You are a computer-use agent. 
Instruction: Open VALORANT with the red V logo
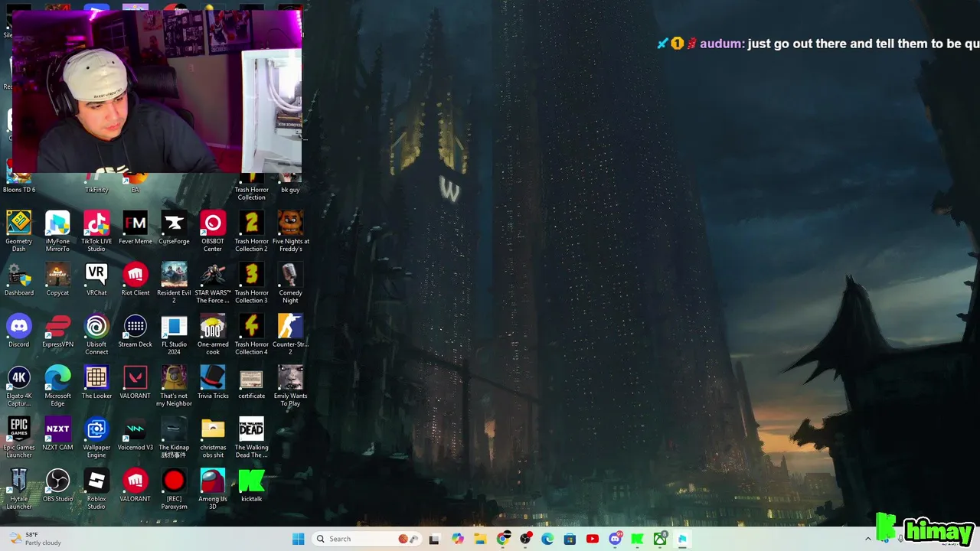point(136,383)
